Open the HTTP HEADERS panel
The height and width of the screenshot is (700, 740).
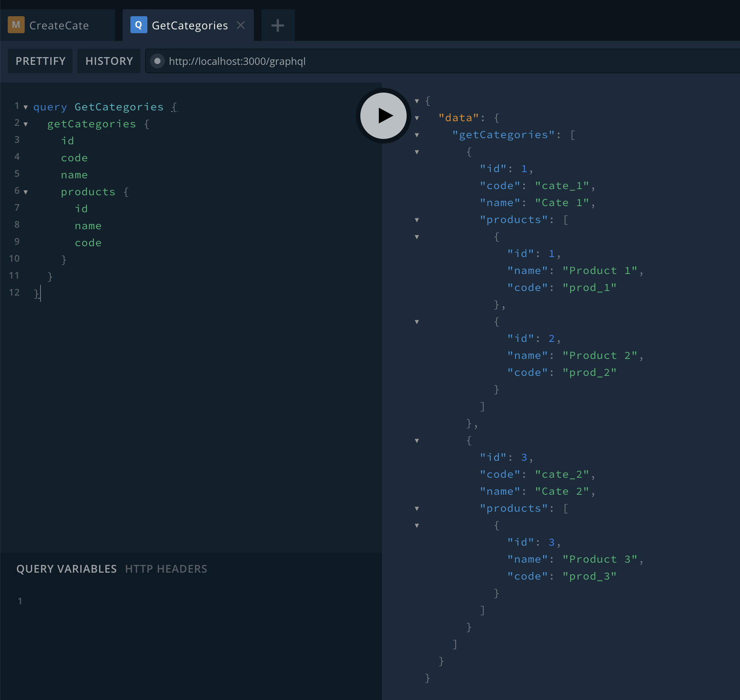point(166,569)
